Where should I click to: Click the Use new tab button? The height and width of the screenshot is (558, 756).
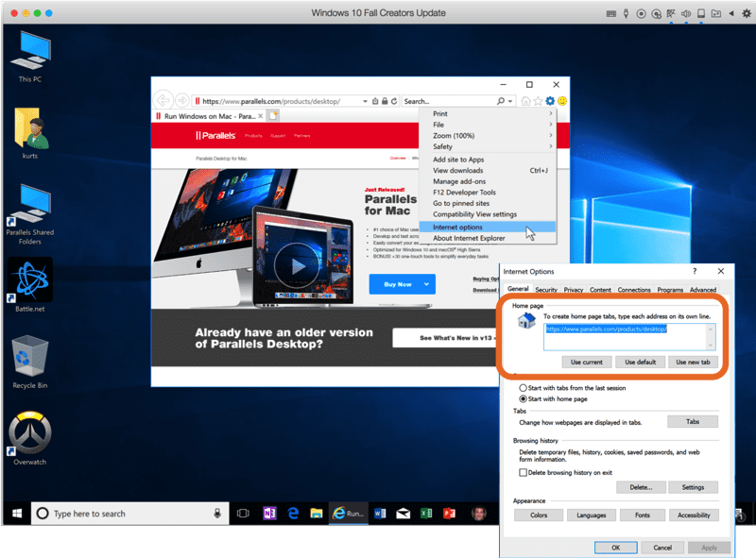click(x=693, y=362)
